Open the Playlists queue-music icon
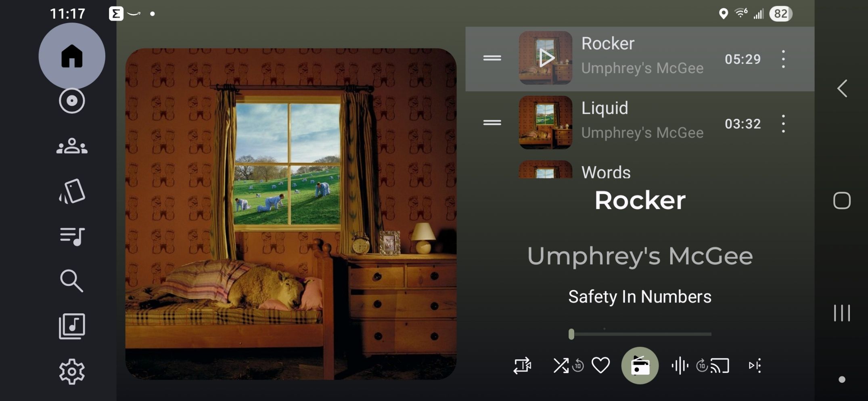The image size is (868, 401). point(72,236)
